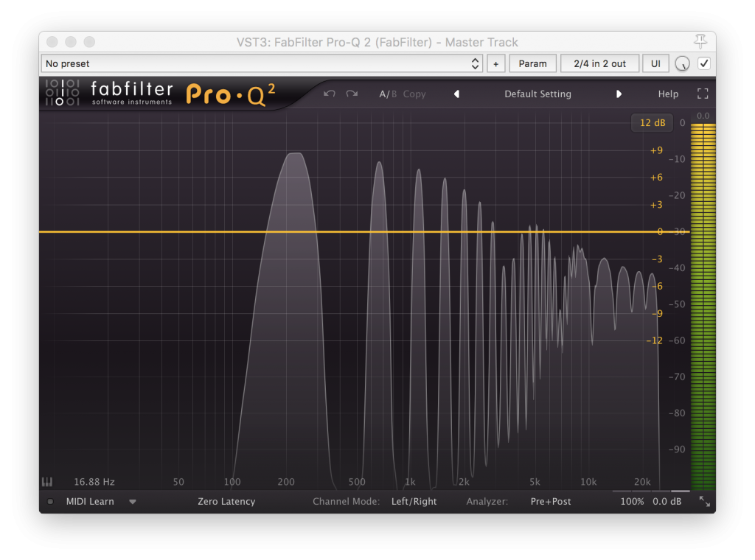Click the output level meter
Image resolution: width=755 pixels, height=560 pixels.
(x=703, y=307)
